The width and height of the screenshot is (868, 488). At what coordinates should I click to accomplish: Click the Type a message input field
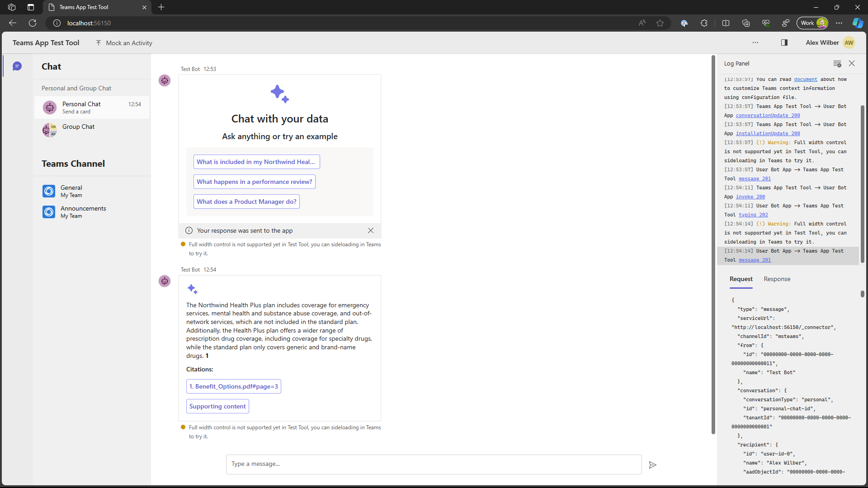pos(434,464)
